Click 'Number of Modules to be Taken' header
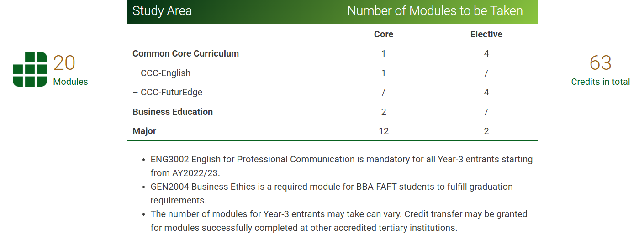The height and width of the screenshot is (234, 644). (435, 11)
